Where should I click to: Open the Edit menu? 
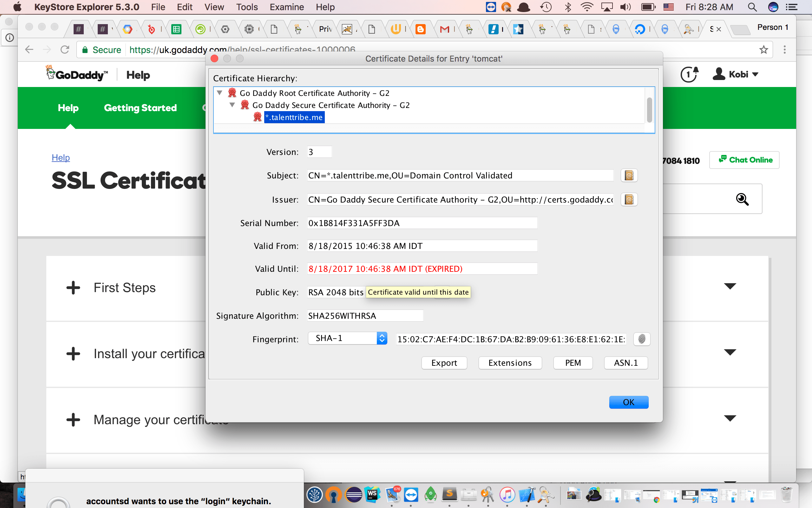[x=185, y=7]
